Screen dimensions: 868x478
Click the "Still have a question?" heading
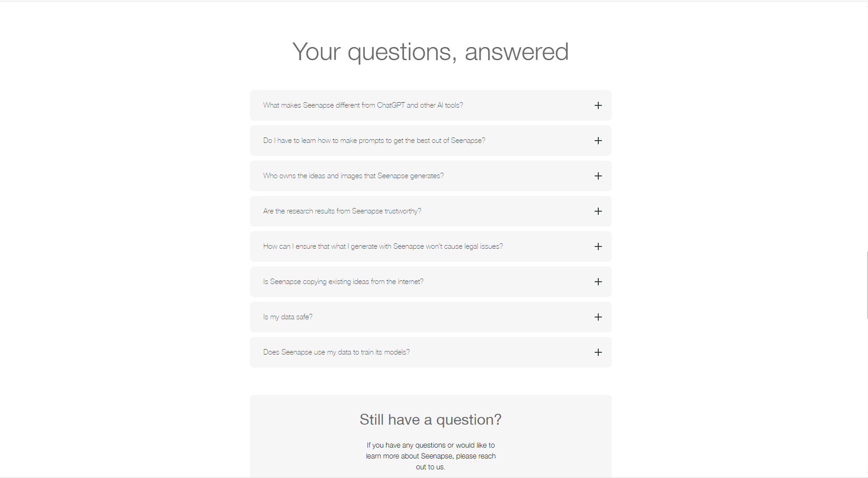(x=430, y=420)
